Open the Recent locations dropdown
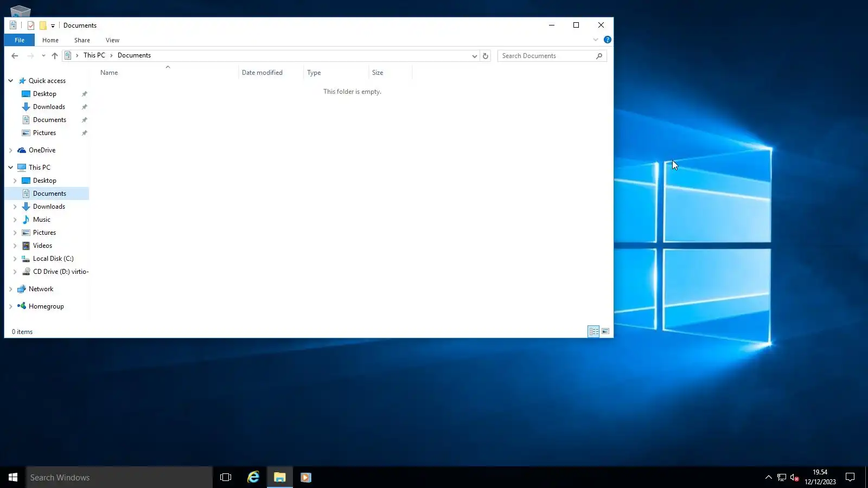This screenshot has height=488, width=868. coord(43,56)
